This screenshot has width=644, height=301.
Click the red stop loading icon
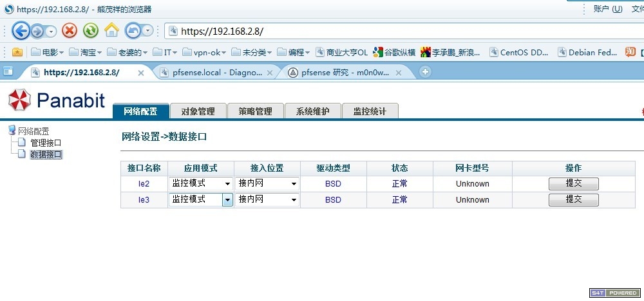point(70,30)
